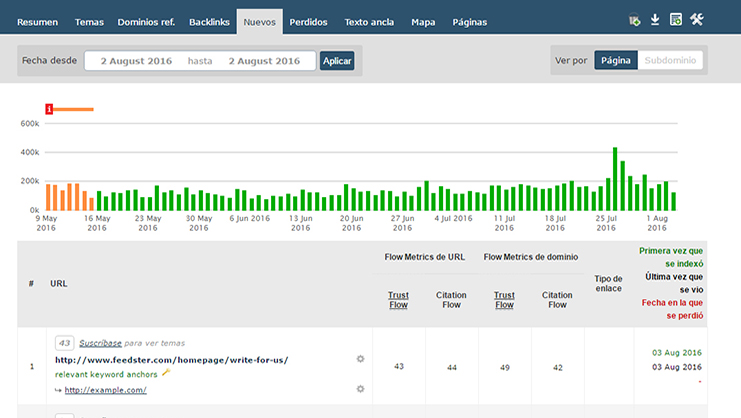Click the gear icon beside feedster URL
The height and width of the screenshot is (418, 741).
pyautogui.click(x=361, y=359)
